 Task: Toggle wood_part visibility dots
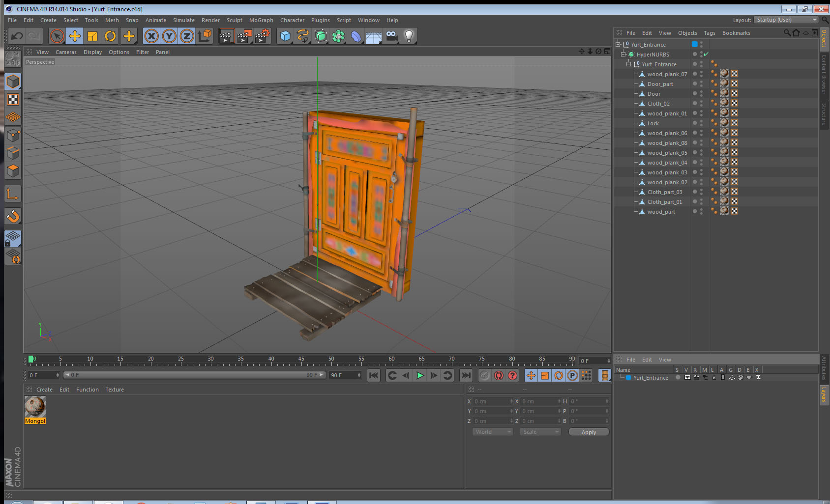701,211
